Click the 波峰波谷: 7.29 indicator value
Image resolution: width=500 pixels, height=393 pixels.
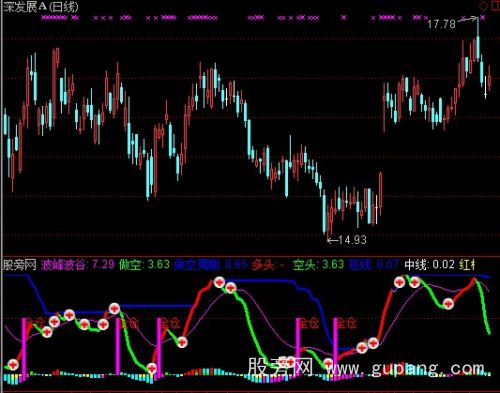pyautogui.click(x=78, y=265)
